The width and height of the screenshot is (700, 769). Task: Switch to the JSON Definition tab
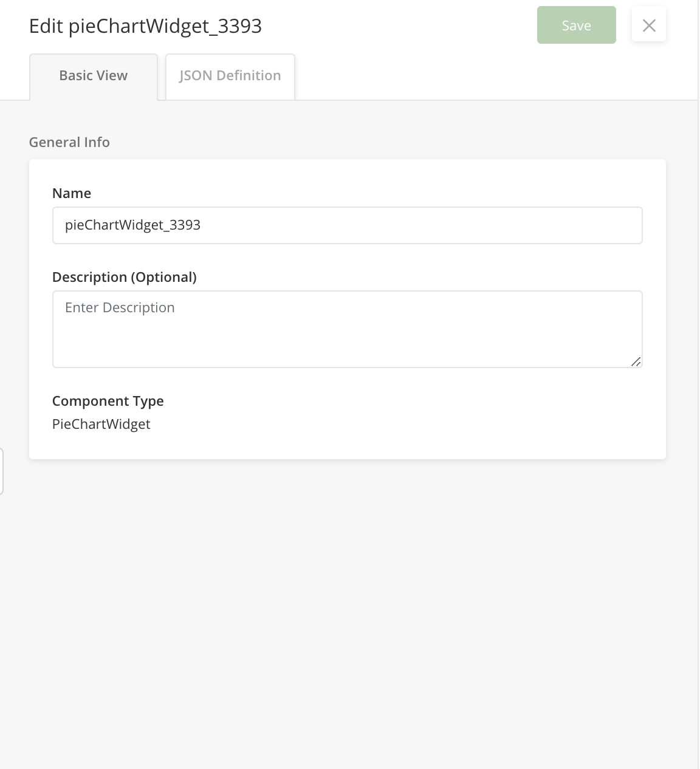(230, 77)
